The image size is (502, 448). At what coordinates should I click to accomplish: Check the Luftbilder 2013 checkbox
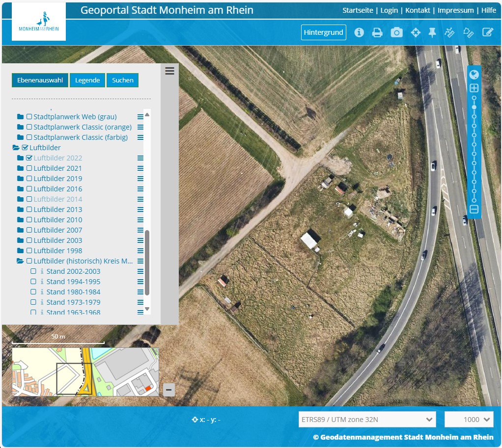tap(29, 210)
